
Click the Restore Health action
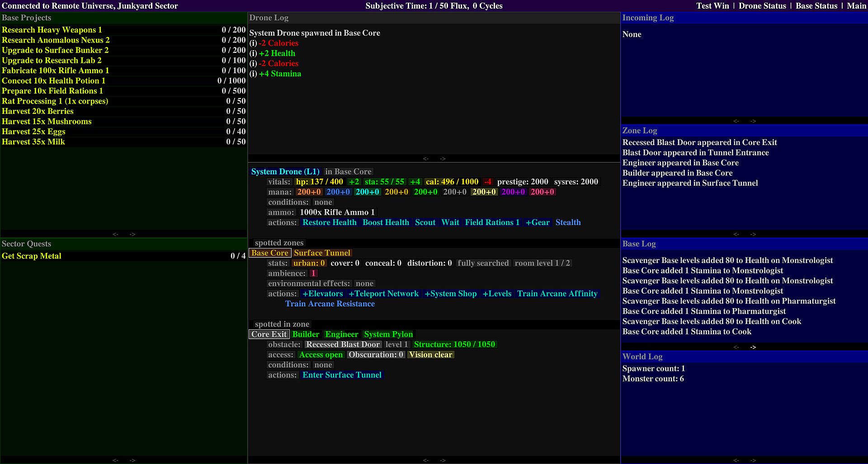pos(329,222)
